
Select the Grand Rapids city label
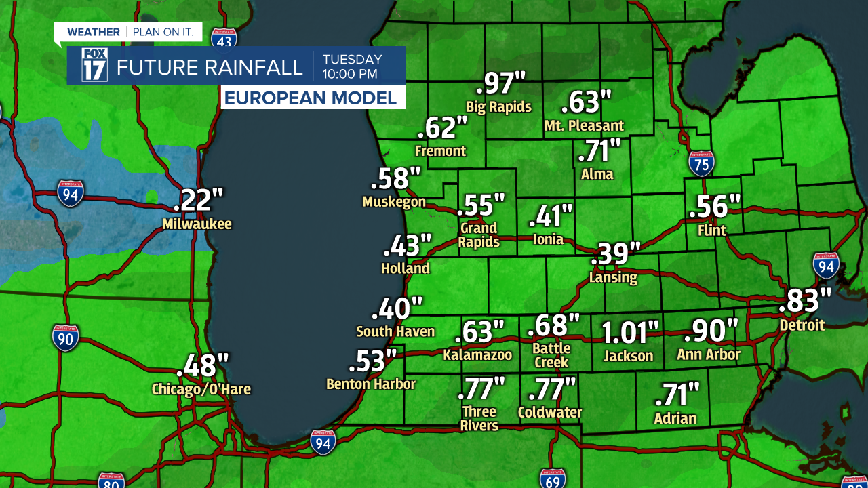pos(479,235)
